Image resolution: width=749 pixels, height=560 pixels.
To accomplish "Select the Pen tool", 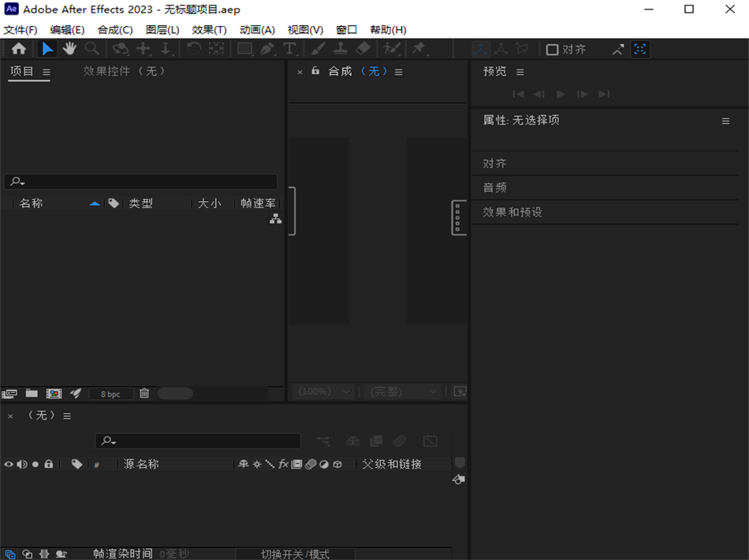I will click(267, 49).
